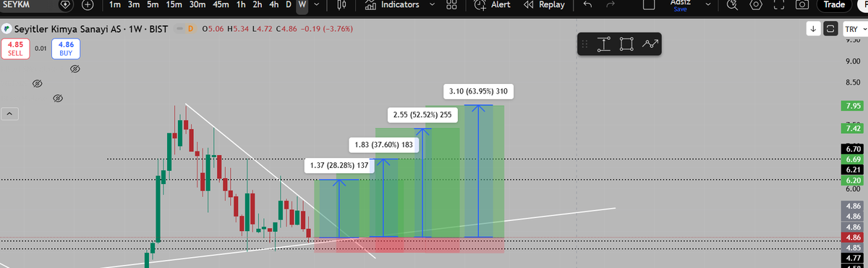Click the black 6.70 price label
The width and height of the screenshot is (868, 268).
point(854,149)
